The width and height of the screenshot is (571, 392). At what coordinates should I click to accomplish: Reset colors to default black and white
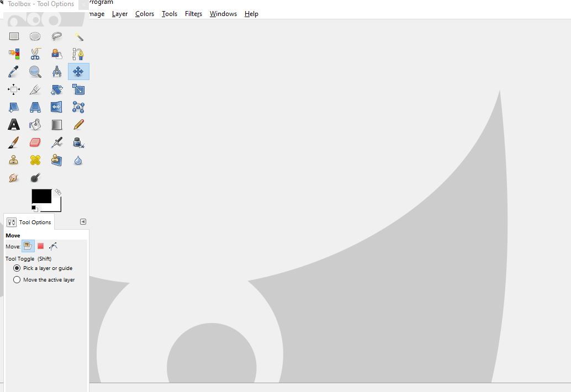35,209
